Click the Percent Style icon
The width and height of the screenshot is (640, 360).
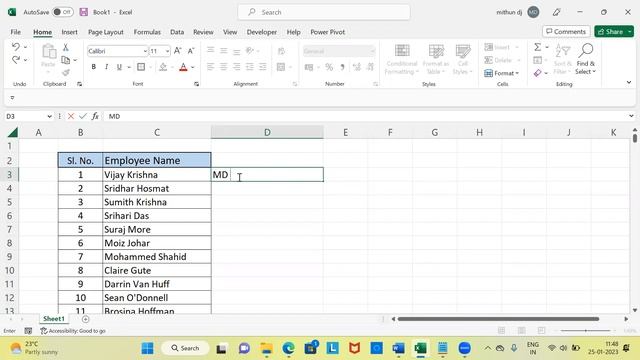[x=329, y=67]
